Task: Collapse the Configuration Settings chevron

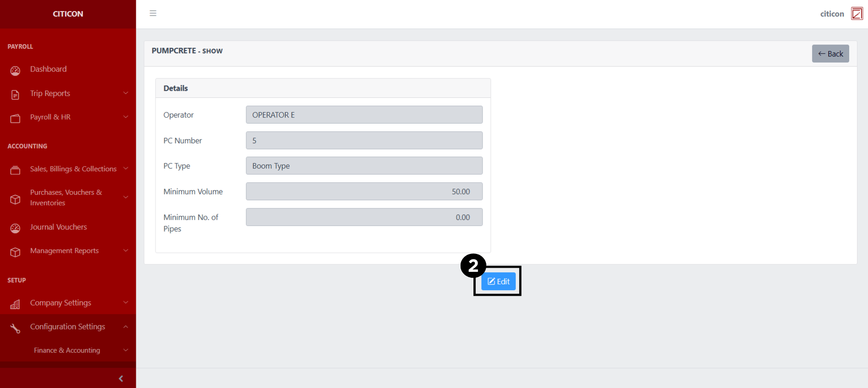Action: [126, 326]
